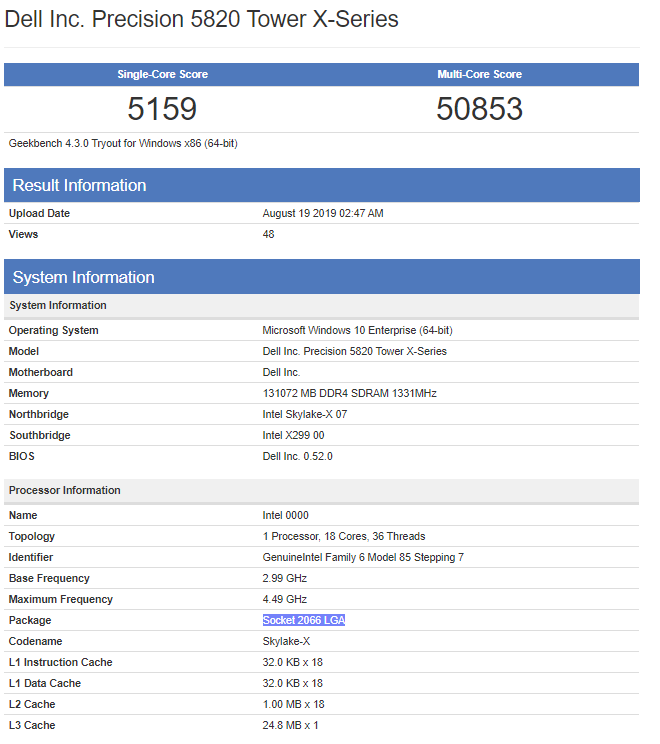
Task: Click the L1 Instruction Cache label
Action: 61,662
